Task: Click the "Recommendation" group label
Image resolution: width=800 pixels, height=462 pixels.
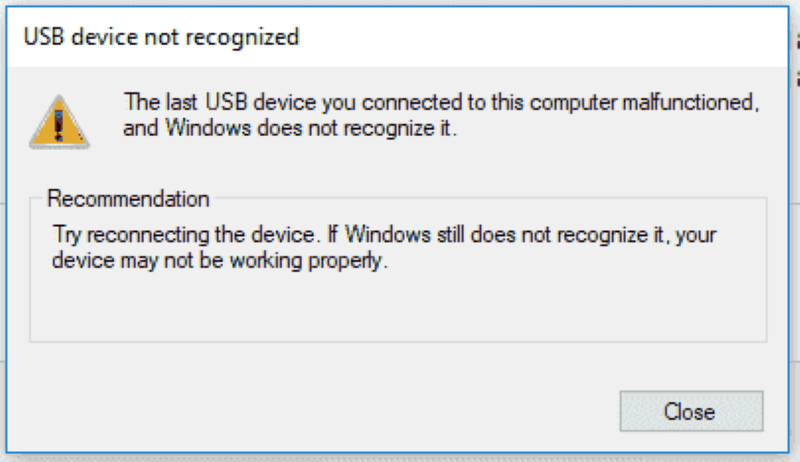Action: (128, 197)
